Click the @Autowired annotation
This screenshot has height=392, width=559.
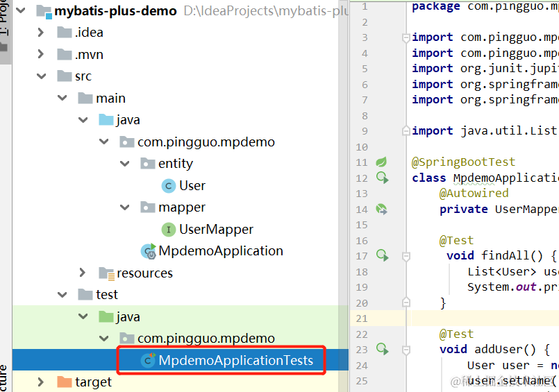click(x=474, y=194)
